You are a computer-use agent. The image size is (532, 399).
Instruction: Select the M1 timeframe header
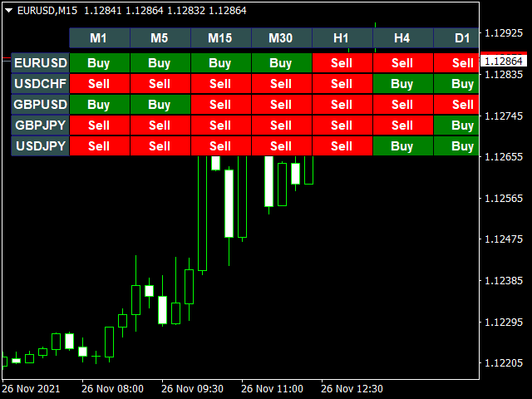[x=100, y=38]
